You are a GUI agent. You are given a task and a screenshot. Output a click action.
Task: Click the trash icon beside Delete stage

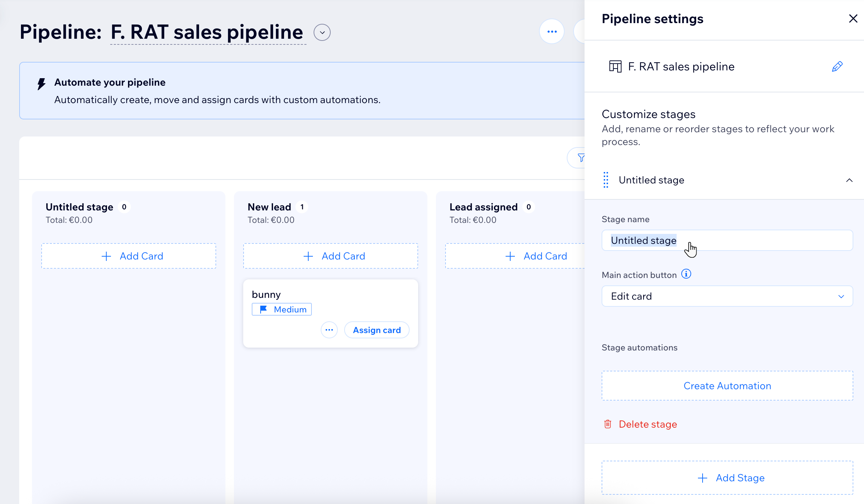click(x=608, y=424)
